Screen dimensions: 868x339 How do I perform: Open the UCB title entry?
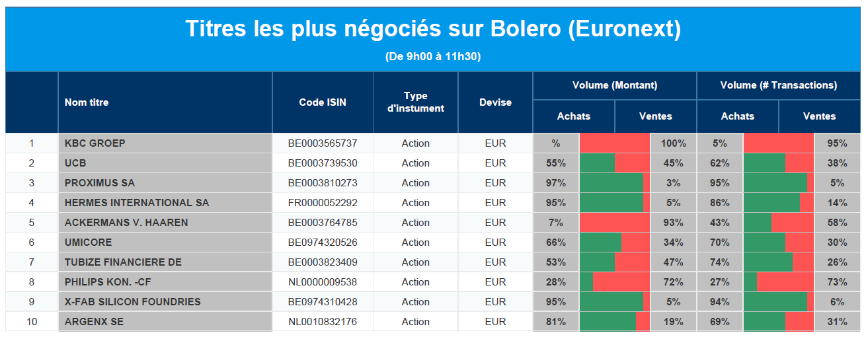75,163
